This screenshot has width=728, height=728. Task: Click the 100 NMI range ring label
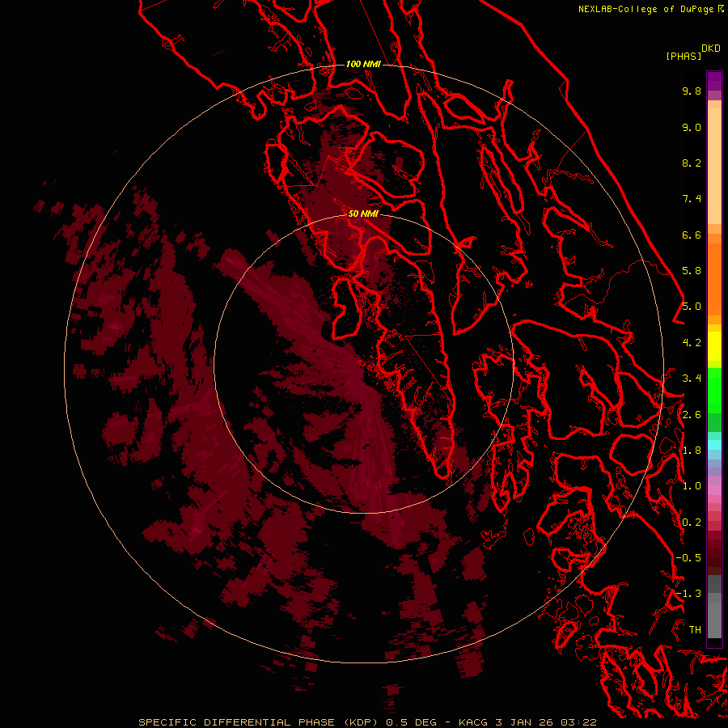[363, 64]
